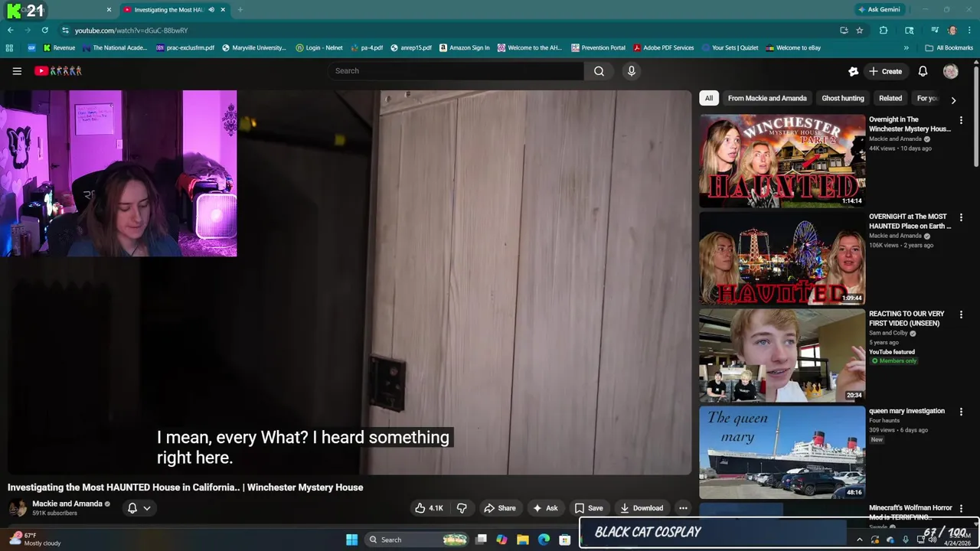Click the sparkle icon beside Create

click(853, 71)
